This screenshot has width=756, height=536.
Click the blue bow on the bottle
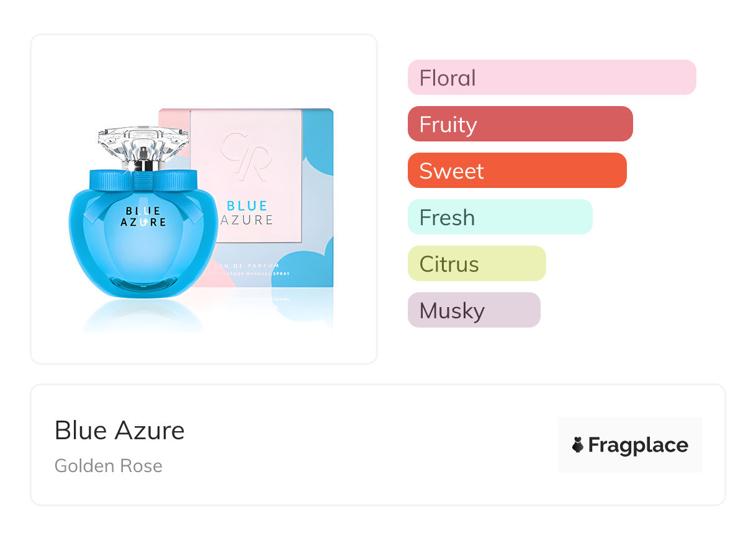click(x=143, y=182)
